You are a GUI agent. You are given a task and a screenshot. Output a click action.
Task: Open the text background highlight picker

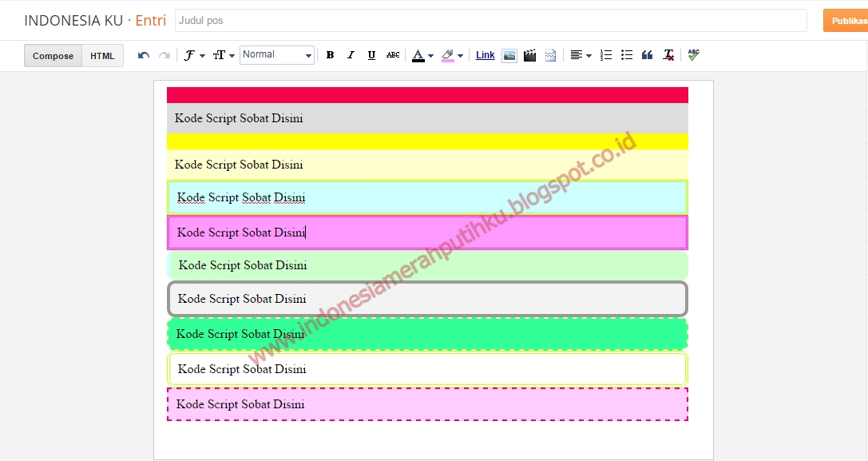coord(452,55)
